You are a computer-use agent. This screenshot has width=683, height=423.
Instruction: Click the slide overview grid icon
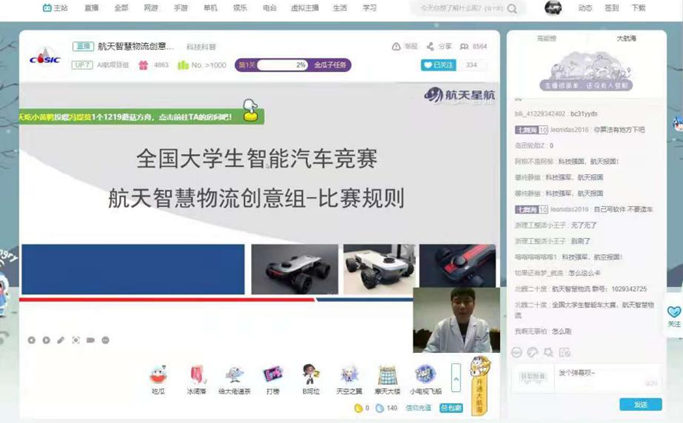(76, 340)
